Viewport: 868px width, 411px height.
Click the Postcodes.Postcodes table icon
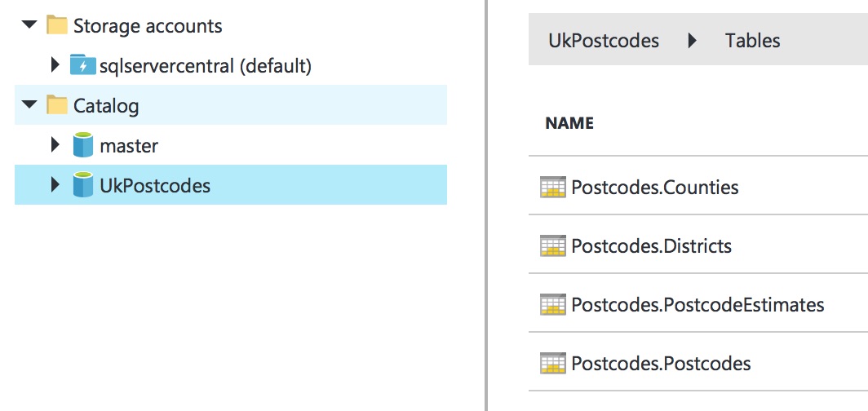[x=553, y=363]
